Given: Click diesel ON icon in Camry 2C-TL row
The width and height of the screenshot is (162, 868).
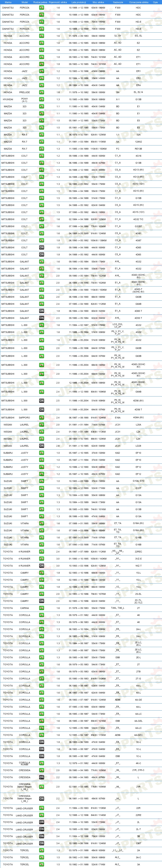Looking at the screenshot, I should (x=41, y=601).
